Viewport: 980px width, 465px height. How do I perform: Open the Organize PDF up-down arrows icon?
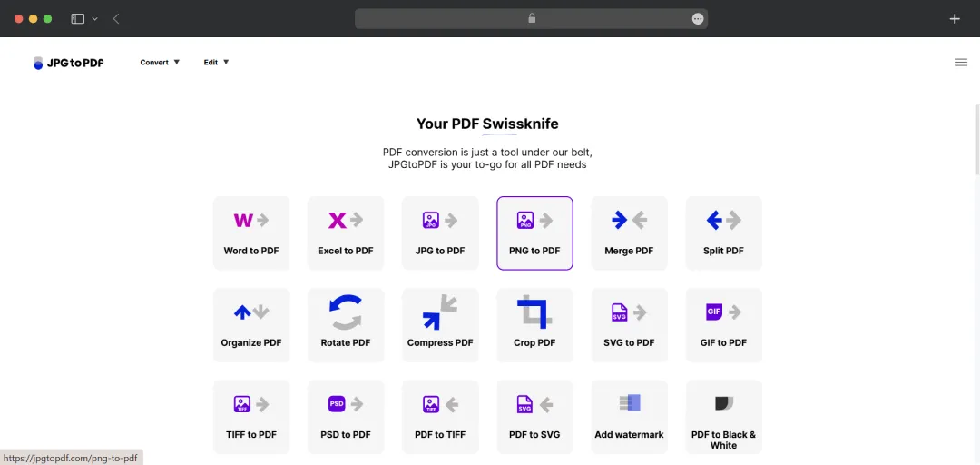[251, 312]
